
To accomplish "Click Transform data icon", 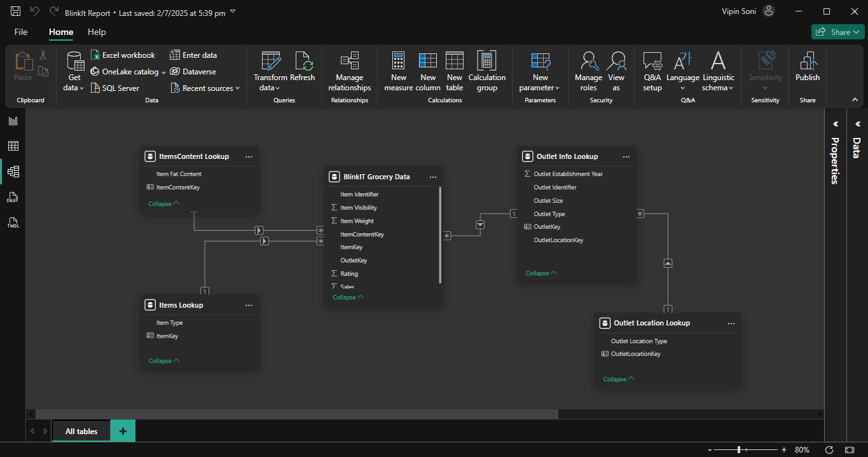I will tap(271, 61).
